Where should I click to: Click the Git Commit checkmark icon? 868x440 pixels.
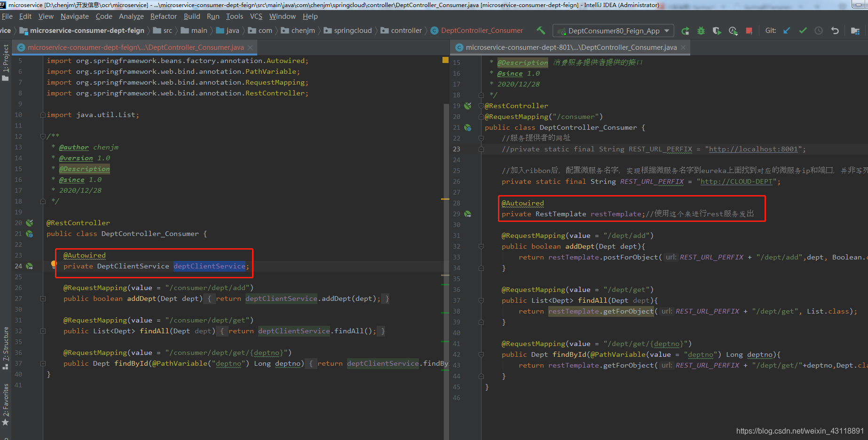coord(803,31)
